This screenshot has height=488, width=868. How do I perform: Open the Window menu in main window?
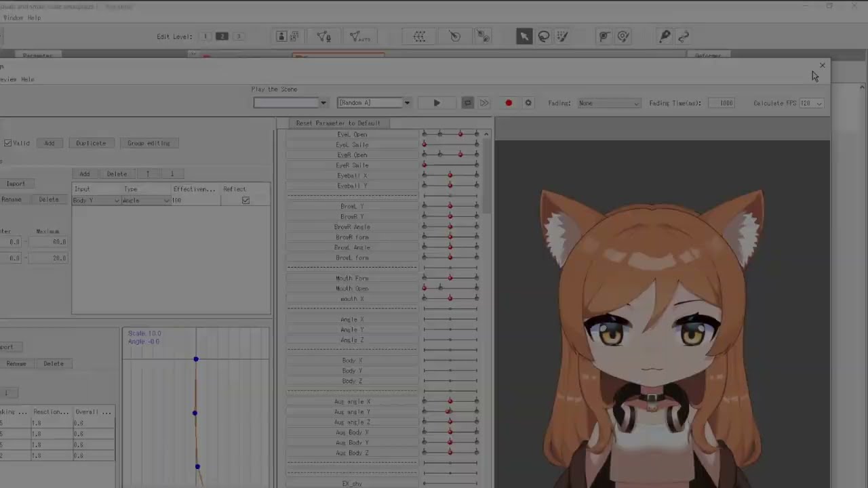[x=13, y=18]
